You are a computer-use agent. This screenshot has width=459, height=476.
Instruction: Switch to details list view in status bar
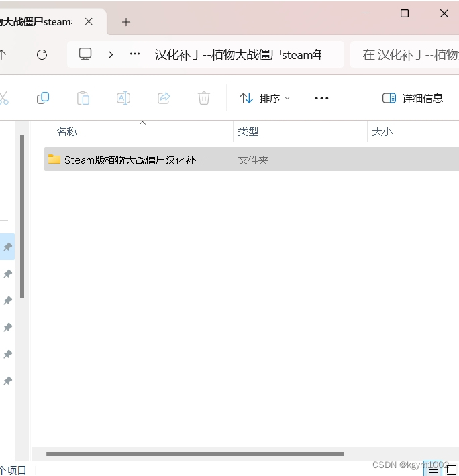point(433,470)
